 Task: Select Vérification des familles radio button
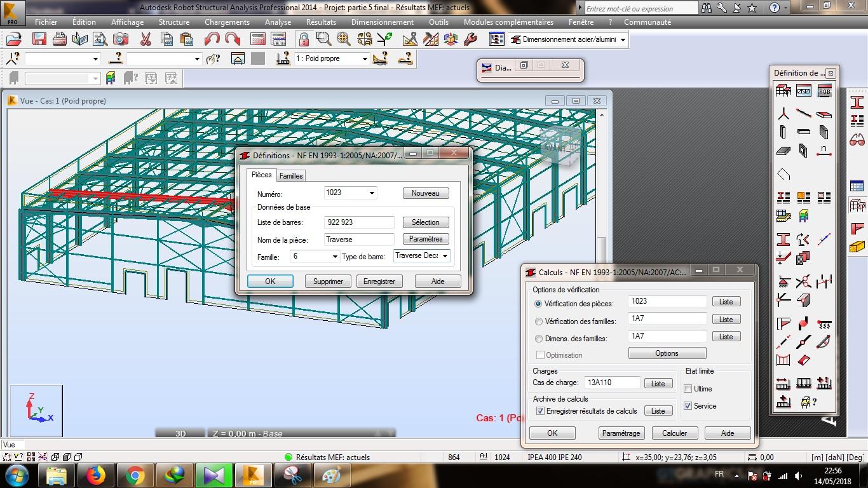click(539, 322)
